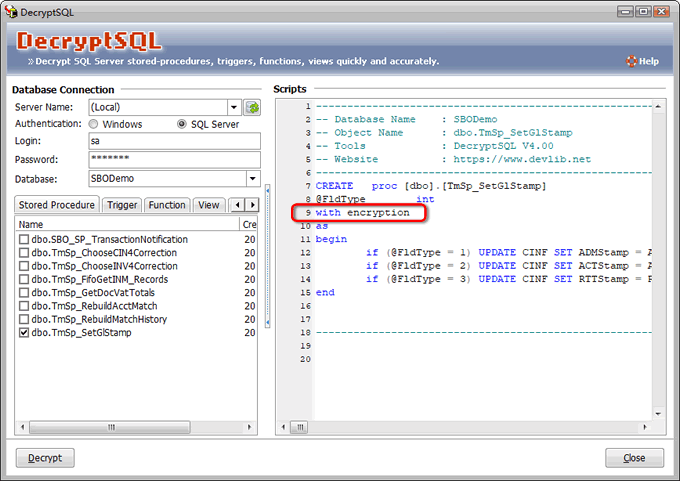Check dbo.TmSp_RebuildAcctMatch checkbox
Screen dimensions: 680x481
[x=24, y=306]
